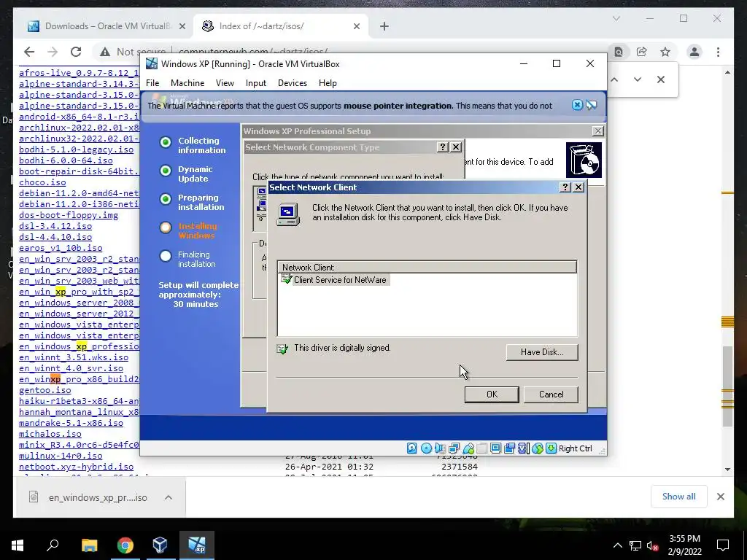Reload the page in Chrome
This screenshot has height=560, width=747.
(76, 52)
